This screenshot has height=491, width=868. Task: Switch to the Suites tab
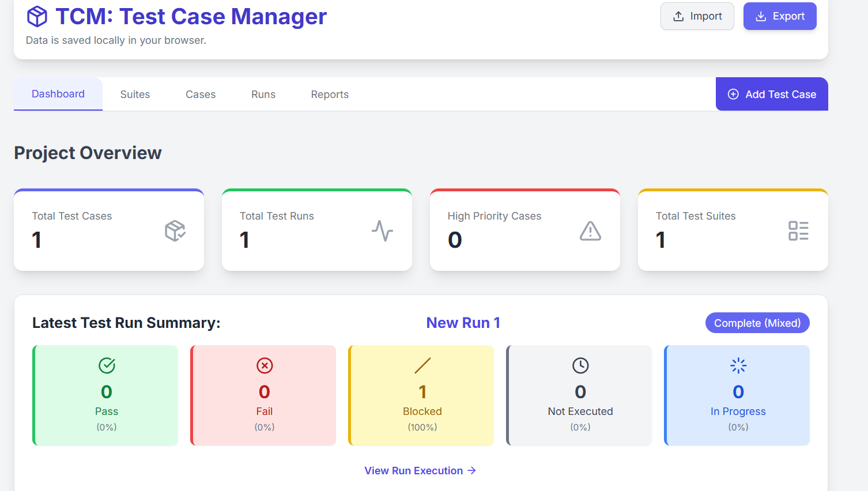135,94
